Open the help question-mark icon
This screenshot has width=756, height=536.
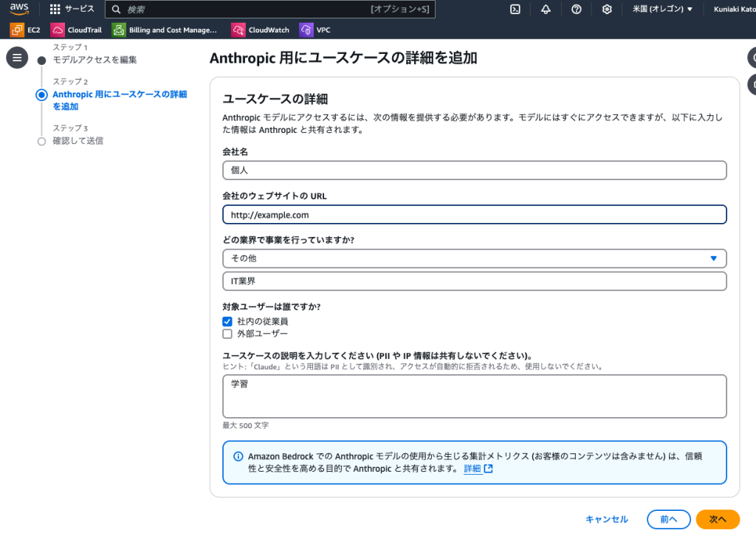click(x=576, y=9)
